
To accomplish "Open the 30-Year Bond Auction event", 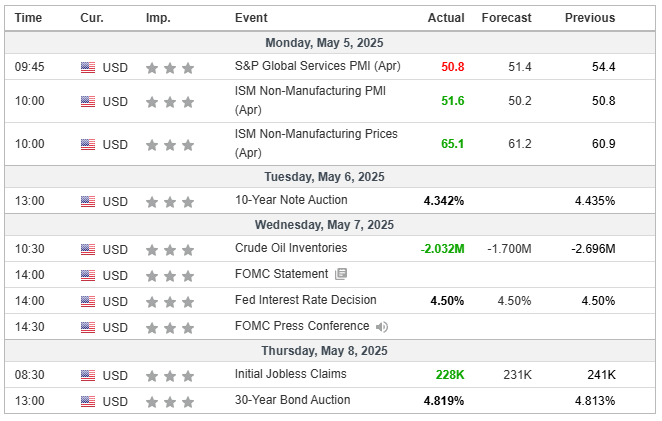I will (x=292, y=400).
